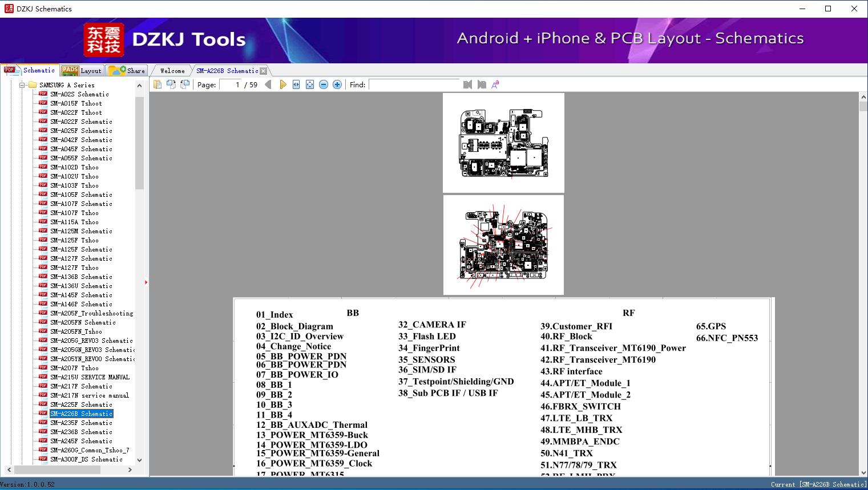Open SM-A015F Tshoot in the tree

click(x=76, y=103)
